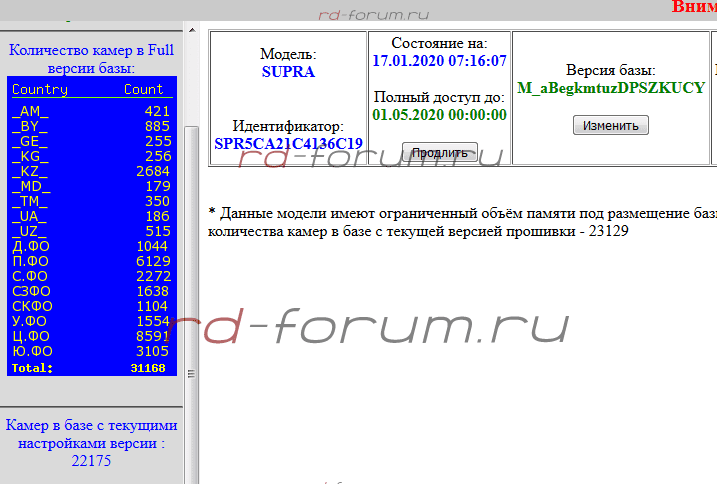Click the _BY_ country row
The image size is (717, 484).
point(91,126)
